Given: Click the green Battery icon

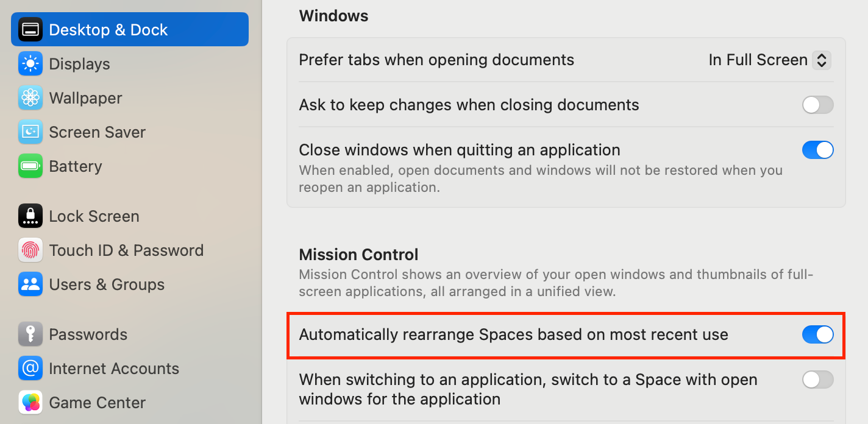Looking at the screenshot, I should [x=30, y=166].
